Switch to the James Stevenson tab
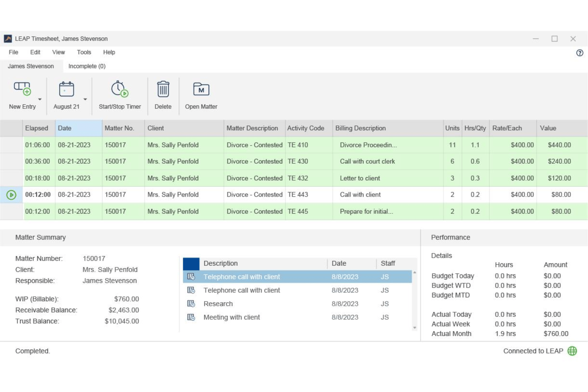This screenshot has height=392, width=588. coord(31,66)
